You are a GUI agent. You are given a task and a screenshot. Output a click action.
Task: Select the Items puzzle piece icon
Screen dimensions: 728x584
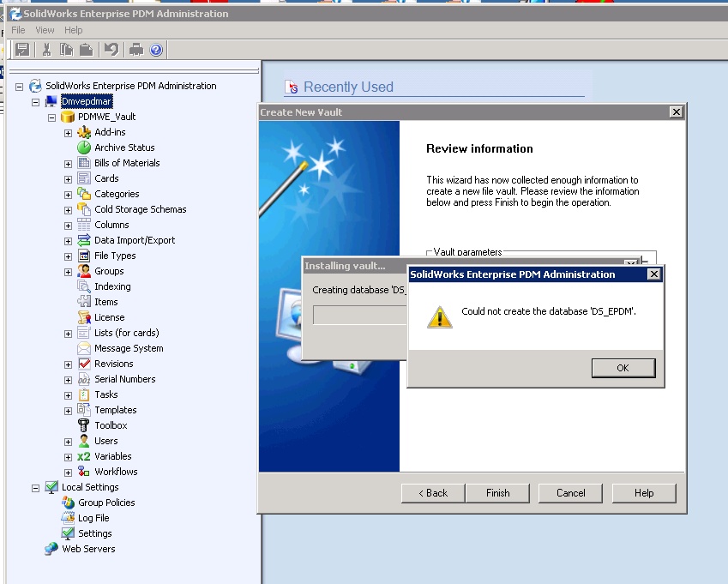[84, 302]
